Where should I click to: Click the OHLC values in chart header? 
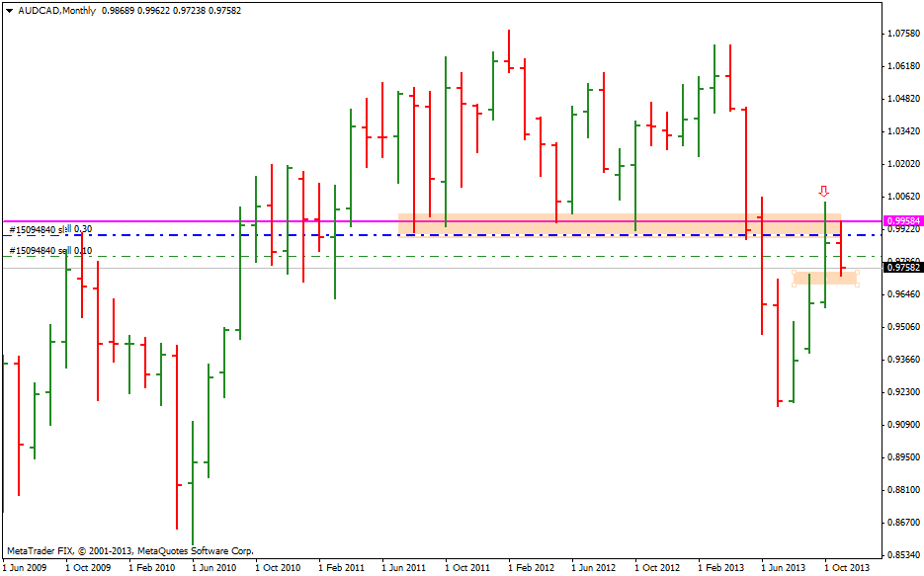click(x=171, y=10)
